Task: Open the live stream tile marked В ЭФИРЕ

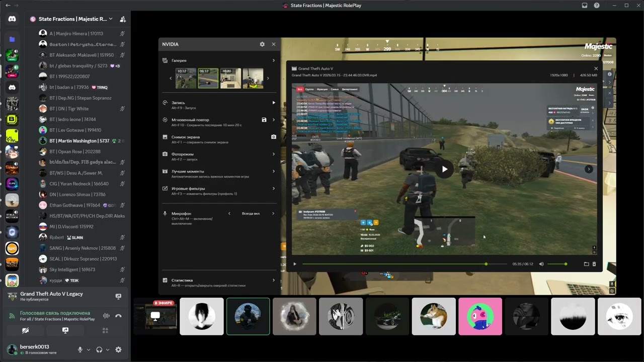Action: click(155, 316)
